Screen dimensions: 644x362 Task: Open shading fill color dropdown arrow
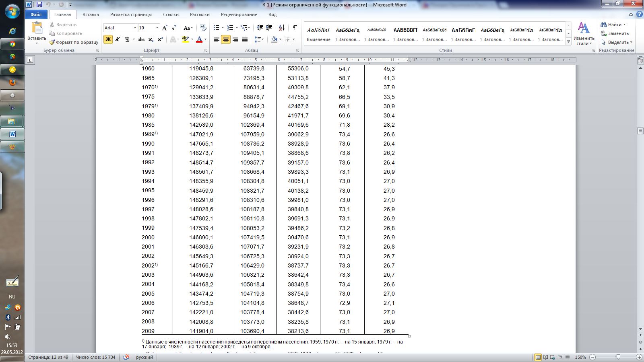281,39
